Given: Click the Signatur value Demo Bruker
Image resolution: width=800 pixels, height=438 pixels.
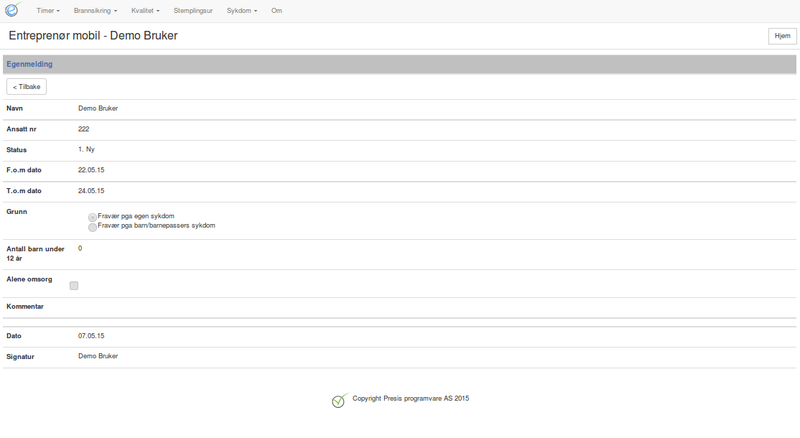Looking at the screenshot, I should pos(98,356).
